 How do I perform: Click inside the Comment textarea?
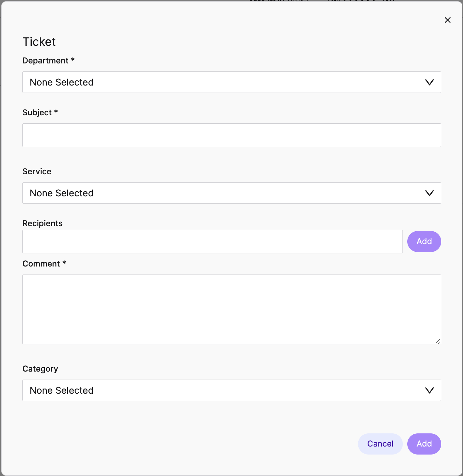(x=231, y=309)
